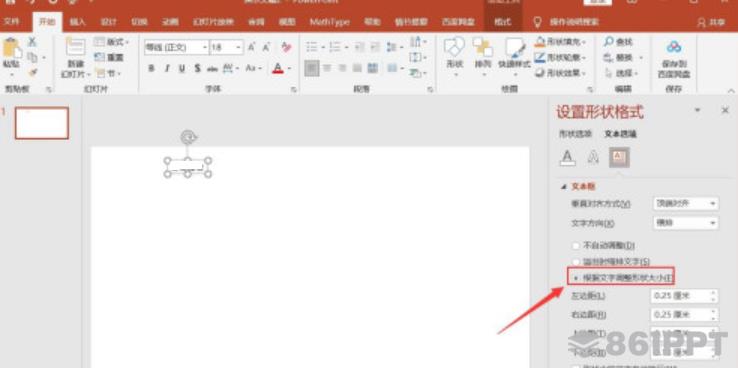Click the Clear All Formatting icon
This screenshot has width=738, height=368.
[286, 47]
